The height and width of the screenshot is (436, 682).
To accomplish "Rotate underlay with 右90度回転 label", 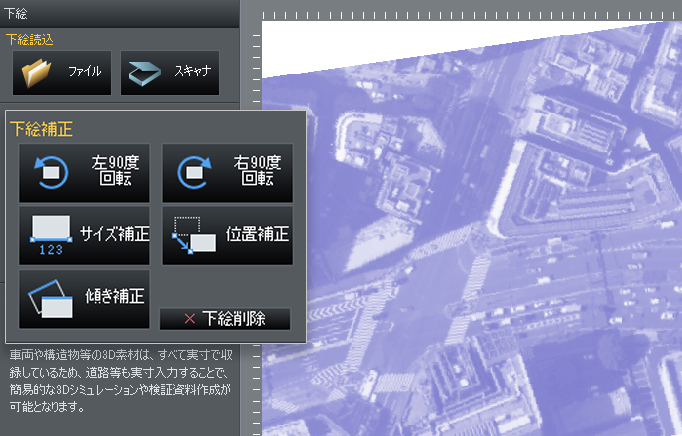I will pyautogui.click(x=257, y=171).
